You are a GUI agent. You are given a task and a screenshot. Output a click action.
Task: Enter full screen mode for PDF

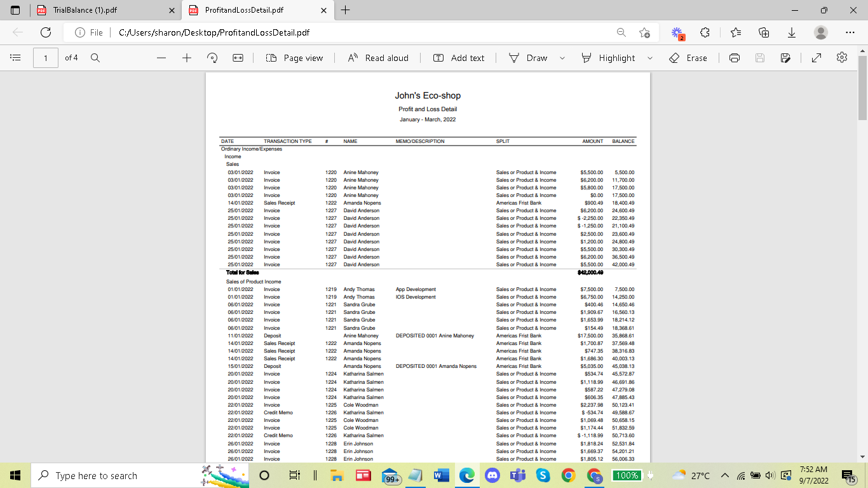[817, 58]
